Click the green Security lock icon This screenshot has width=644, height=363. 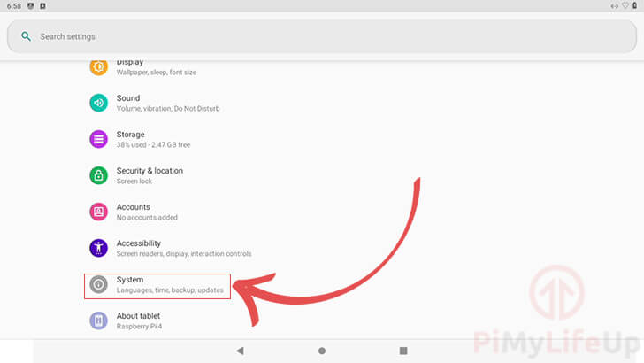coord(98,175)
